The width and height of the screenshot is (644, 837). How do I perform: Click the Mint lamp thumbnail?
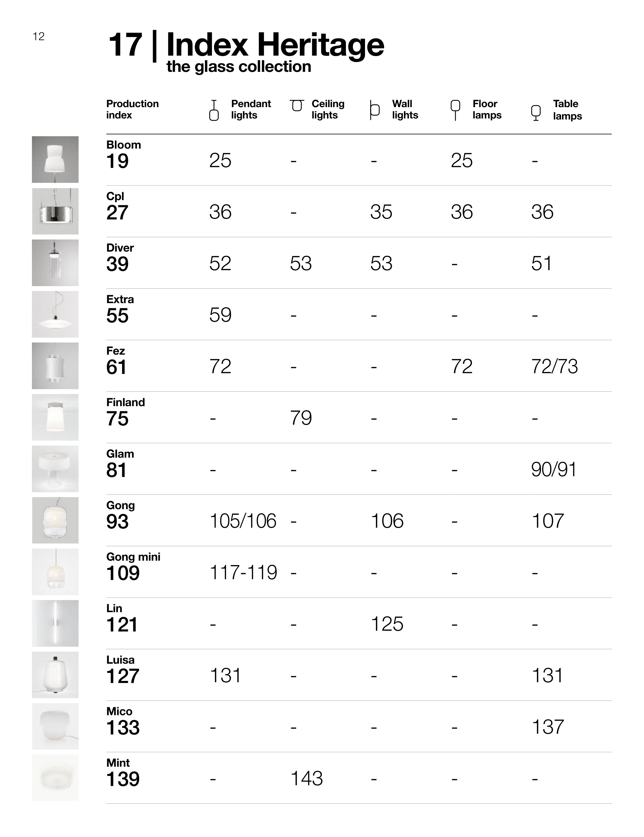coord(55,778)
